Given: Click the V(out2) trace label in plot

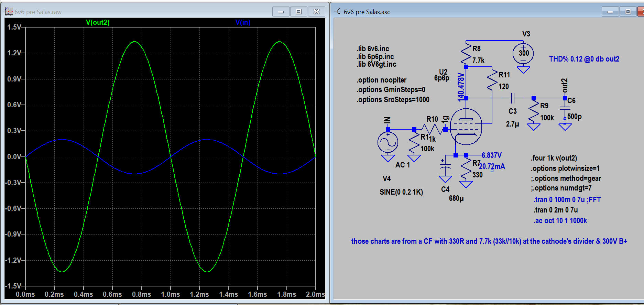Looking at the screenshot, I should 98,22.
